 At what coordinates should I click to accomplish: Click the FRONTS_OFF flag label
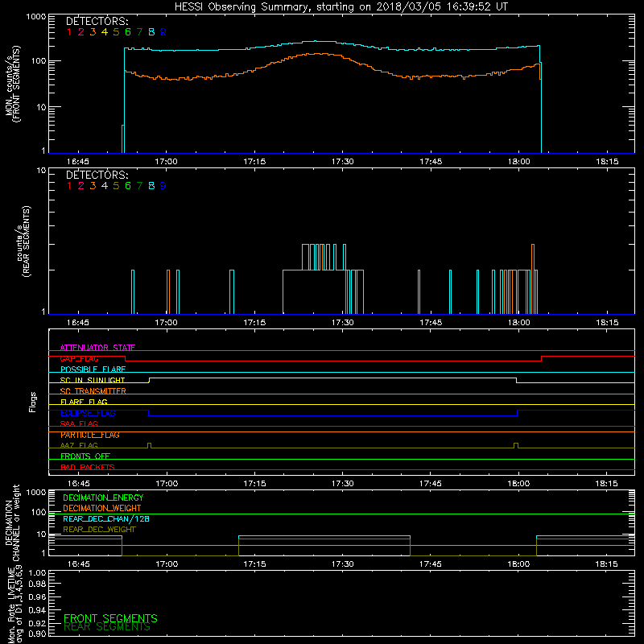click(85, 456)
